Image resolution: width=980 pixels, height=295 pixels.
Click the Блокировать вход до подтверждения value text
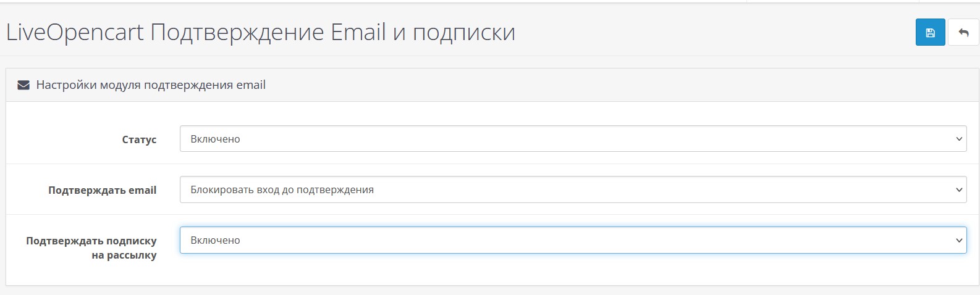[282, 189]
